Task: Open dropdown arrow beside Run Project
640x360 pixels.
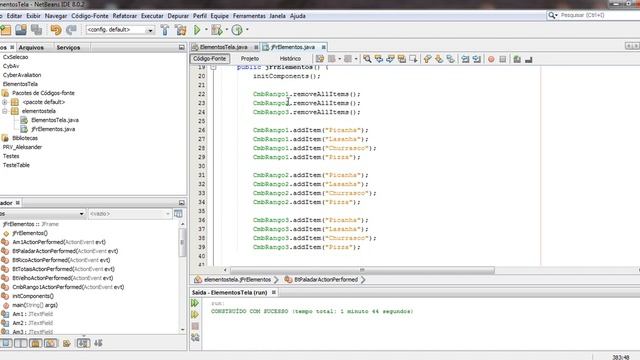Action: click(206, 30)
